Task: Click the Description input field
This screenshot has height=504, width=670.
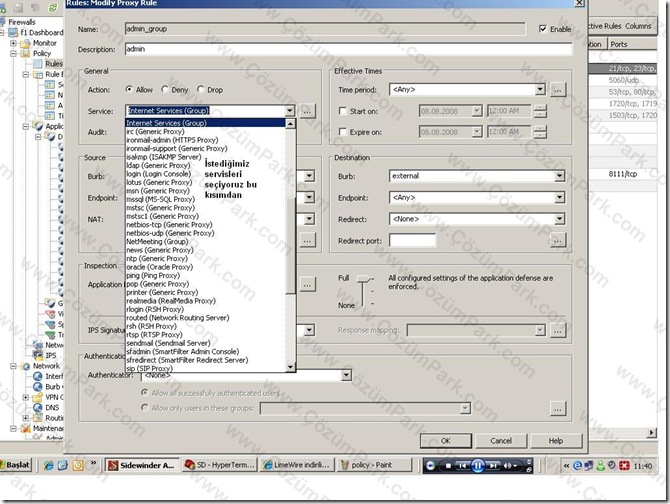Action: pyautogui.click(x=348, y=49)
